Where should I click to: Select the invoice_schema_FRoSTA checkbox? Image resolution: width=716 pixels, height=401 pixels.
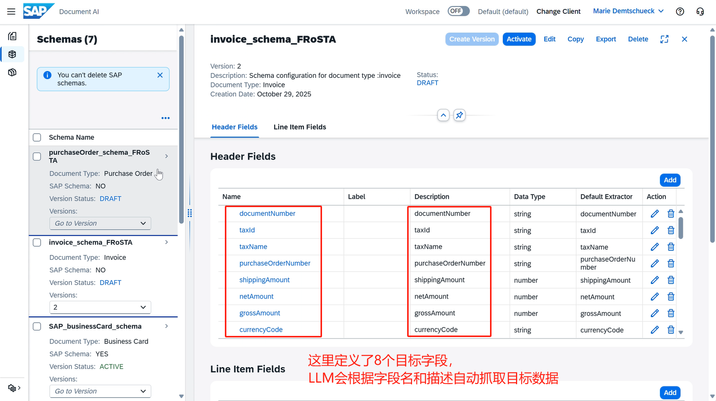point(37,243)
